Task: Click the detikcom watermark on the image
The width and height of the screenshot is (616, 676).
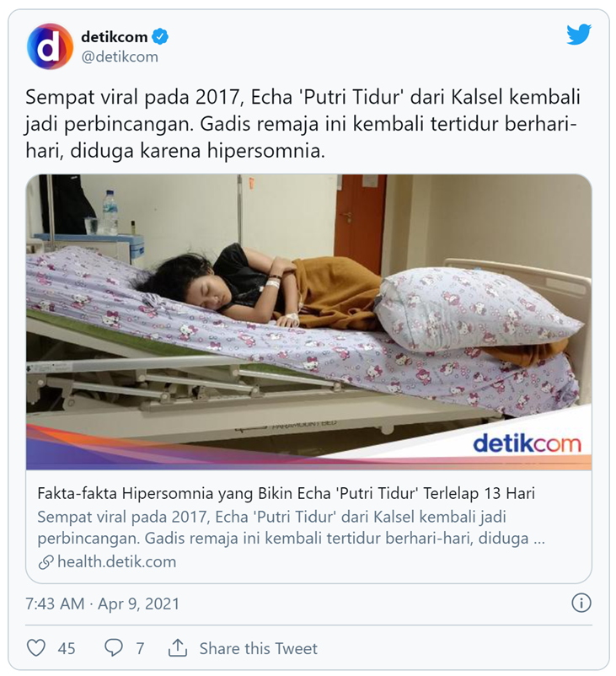Action: click(527, 443)
